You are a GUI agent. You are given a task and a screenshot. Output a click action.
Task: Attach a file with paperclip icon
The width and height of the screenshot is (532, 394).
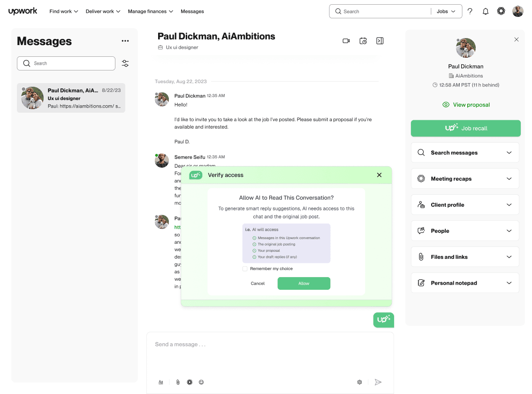pos(178,382)
